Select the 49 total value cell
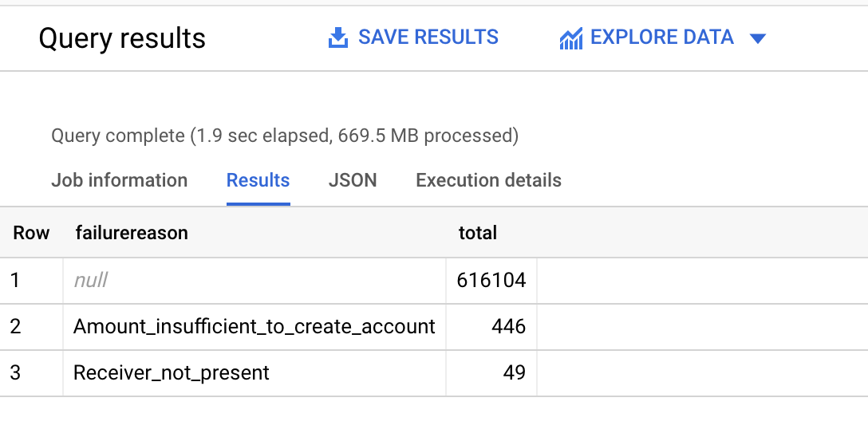This screenshot has height=437, width=868. point(514,372)
